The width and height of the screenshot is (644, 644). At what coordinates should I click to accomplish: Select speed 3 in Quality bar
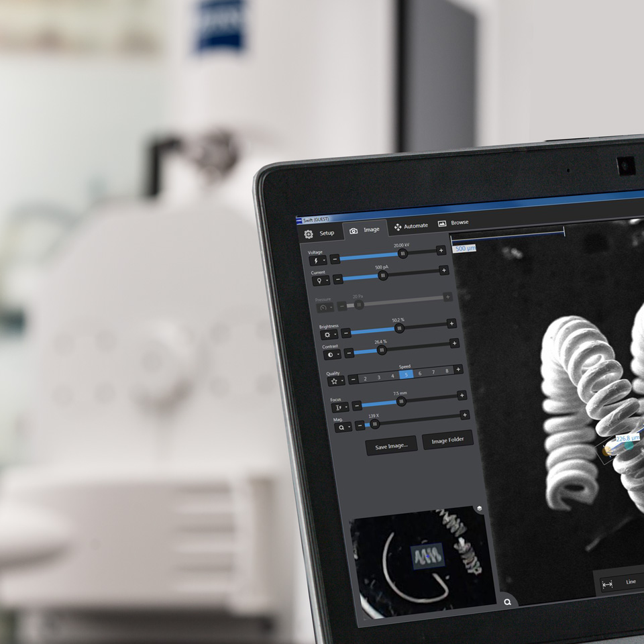(x=378, y=378)
